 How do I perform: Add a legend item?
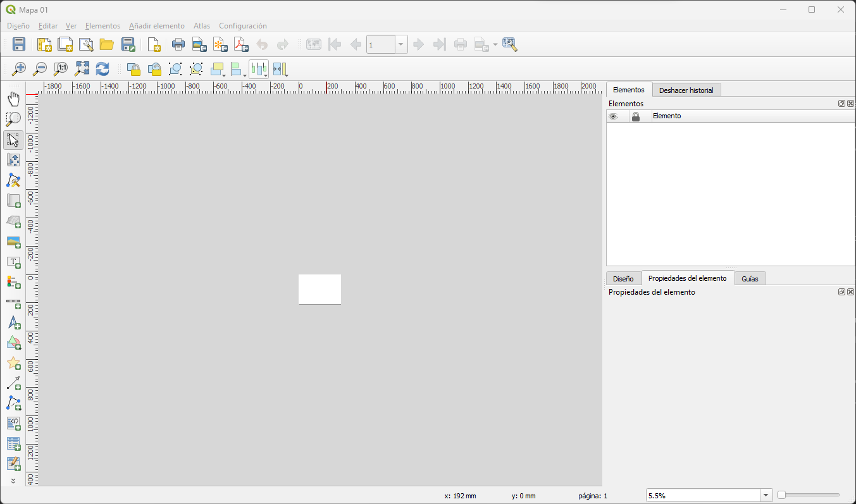click(13, 282)
